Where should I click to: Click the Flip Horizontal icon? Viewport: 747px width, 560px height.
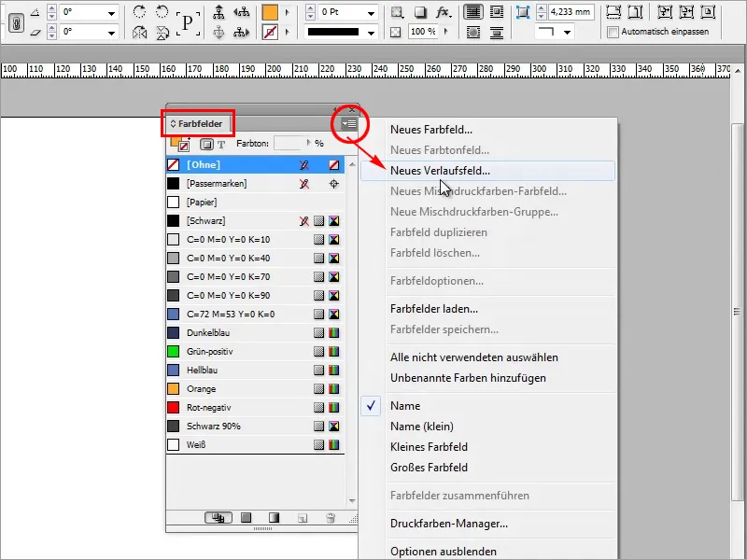click(x=139, y=34)
